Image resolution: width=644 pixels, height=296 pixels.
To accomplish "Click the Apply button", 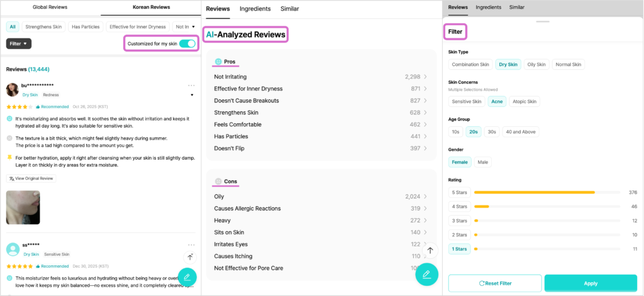I will click(x=591, y=283).
